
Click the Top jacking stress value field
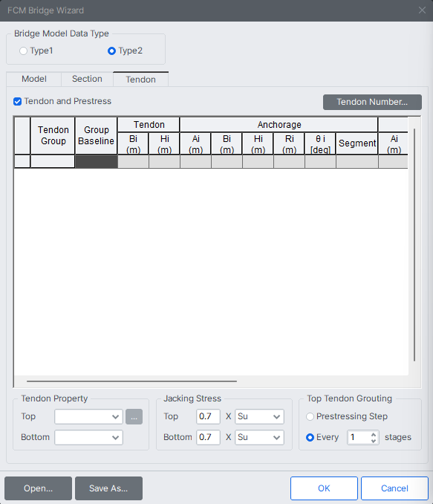point(208,417)
